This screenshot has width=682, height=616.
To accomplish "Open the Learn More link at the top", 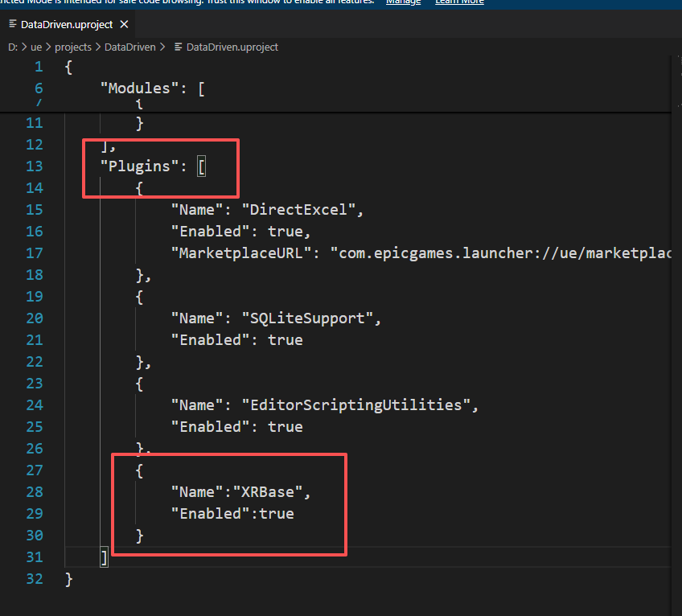I will click(x=458, y=2).
